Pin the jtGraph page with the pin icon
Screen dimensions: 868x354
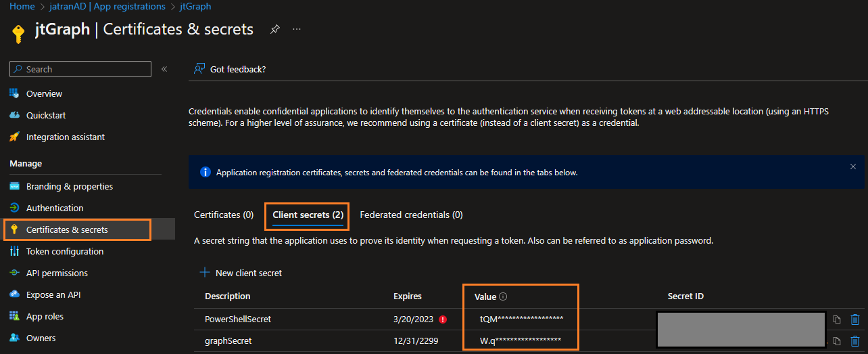(x=274, y=30)
